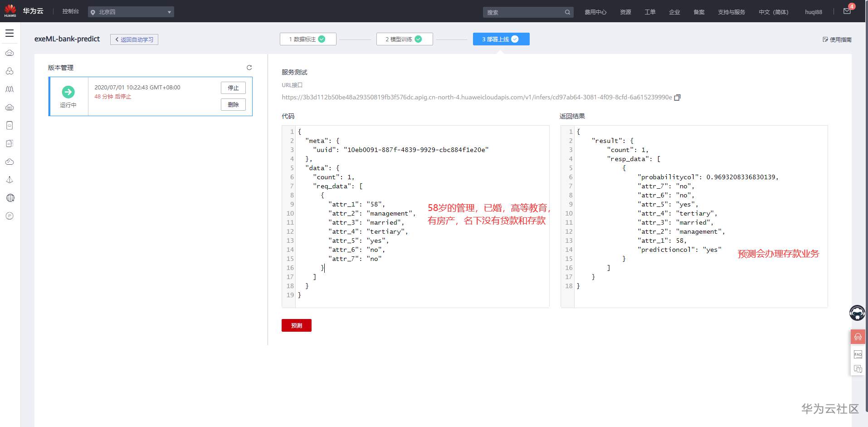Click the red 预测 button
The width and height of the screenshot is (868, 427).
pyautogui.click(x=297, y=325)
